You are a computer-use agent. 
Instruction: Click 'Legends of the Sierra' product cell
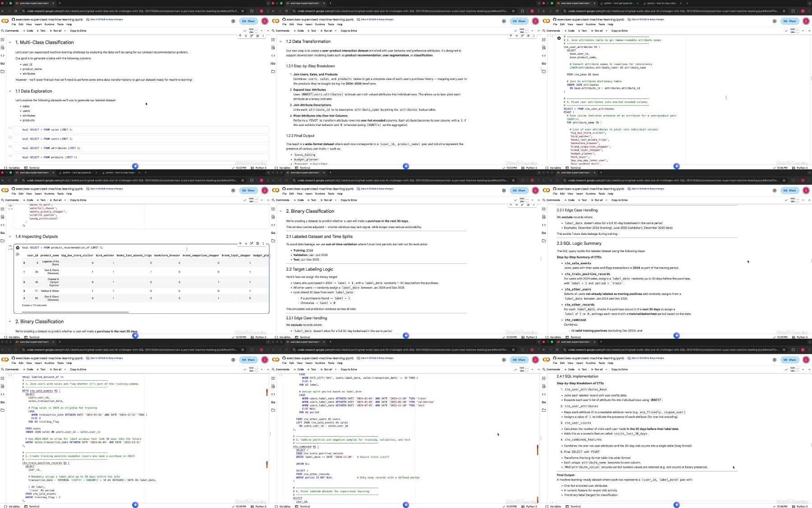tap(51, 263)
